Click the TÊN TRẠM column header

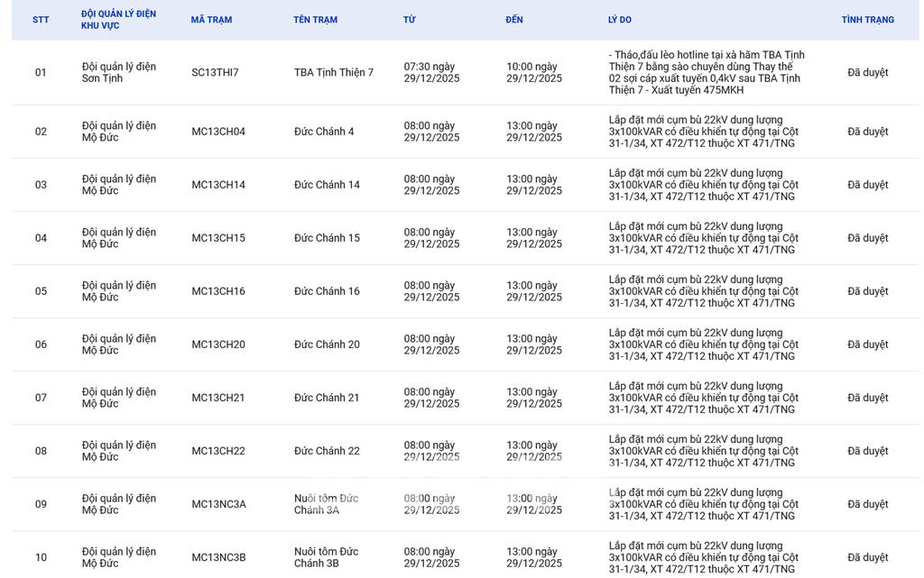[315, 20]
